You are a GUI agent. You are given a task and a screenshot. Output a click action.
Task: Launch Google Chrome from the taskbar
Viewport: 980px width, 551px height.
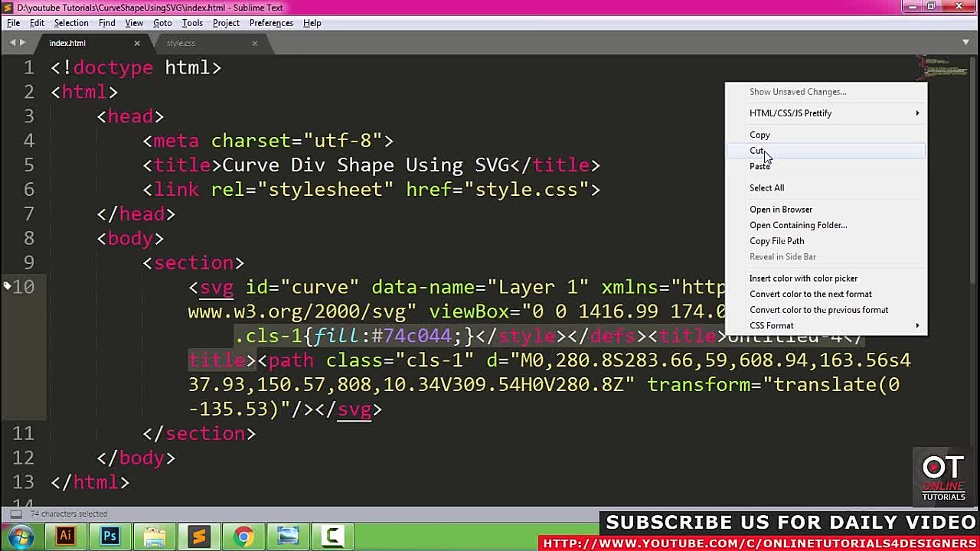tap(243, 536)
